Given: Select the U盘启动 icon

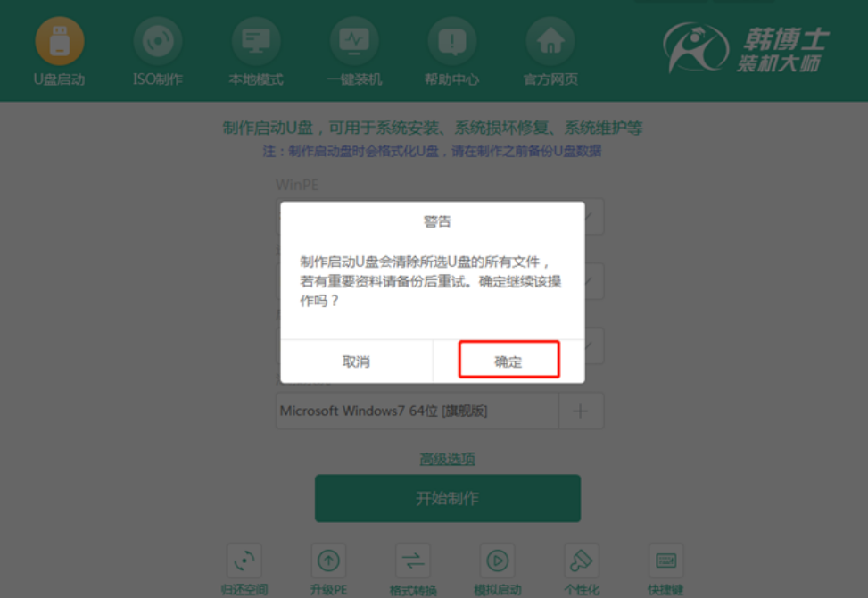Looking at the screenshot, I should click(60, 42).
